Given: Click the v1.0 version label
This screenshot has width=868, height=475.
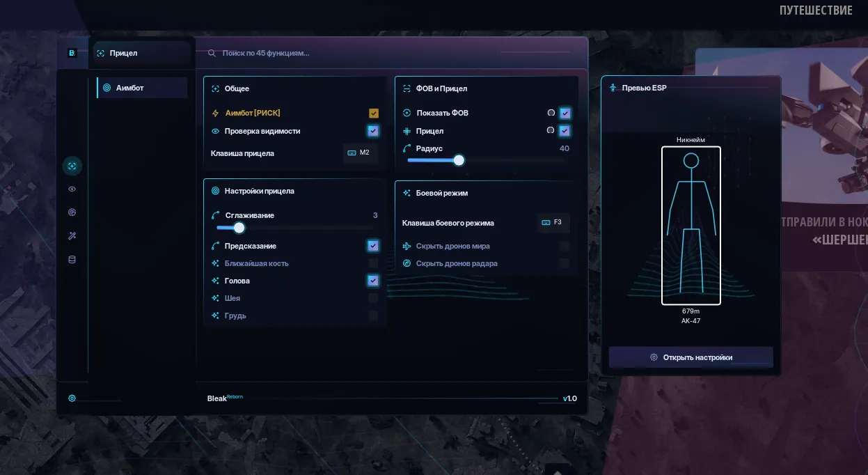Looking at the screenshot, I should click(570, 399).
